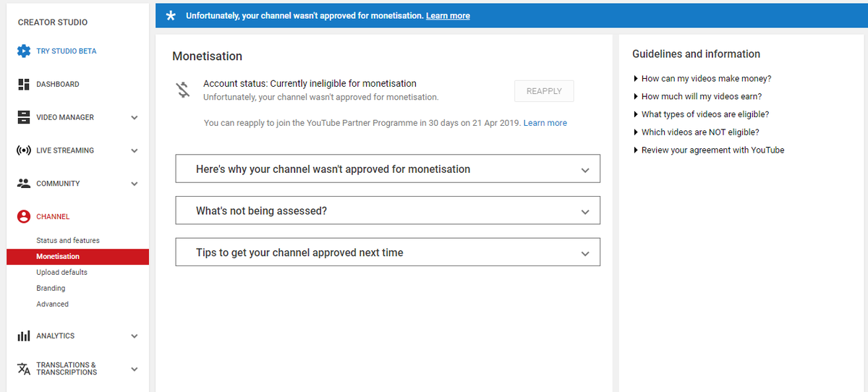The height and width of the screenshot is (392, 868).
Task: Open the Video Manager menu item
Action: (x=65, y=117)
